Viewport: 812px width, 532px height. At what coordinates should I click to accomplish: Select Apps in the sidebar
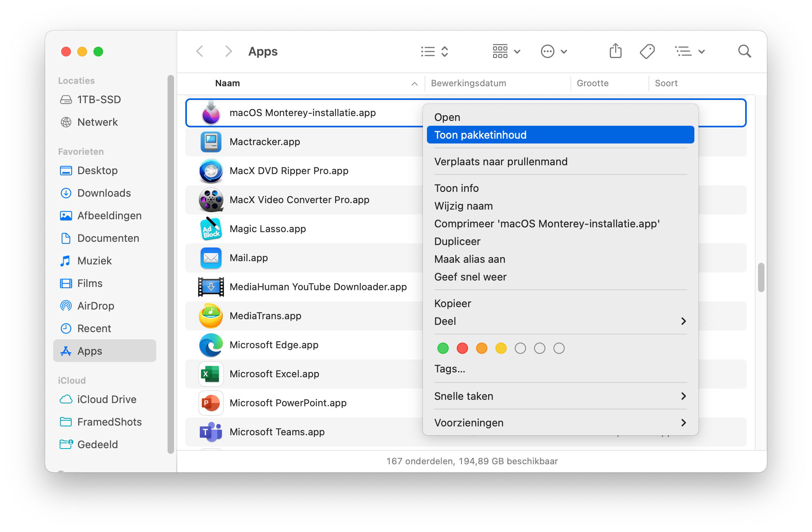105,351
